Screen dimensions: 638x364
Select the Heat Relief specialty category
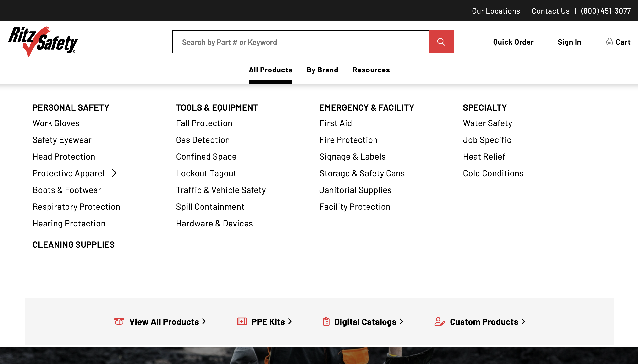[x=484, y=157]
